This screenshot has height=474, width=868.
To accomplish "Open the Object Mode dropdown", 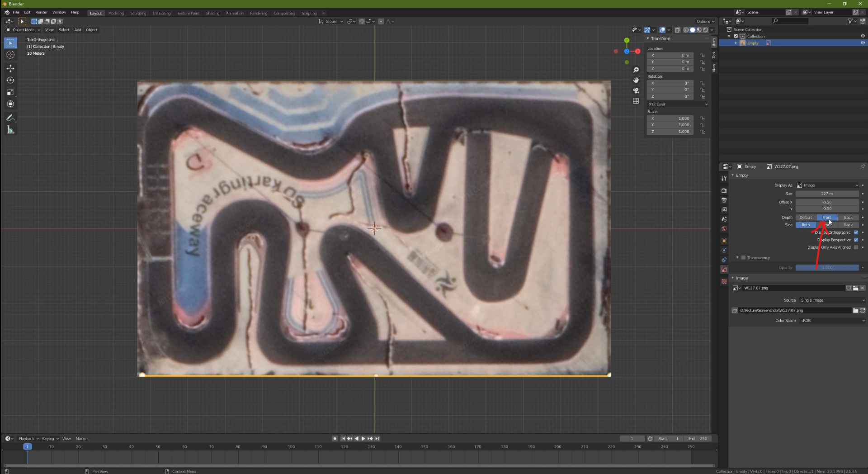I will pyautogui.click(x=23, y=30).
